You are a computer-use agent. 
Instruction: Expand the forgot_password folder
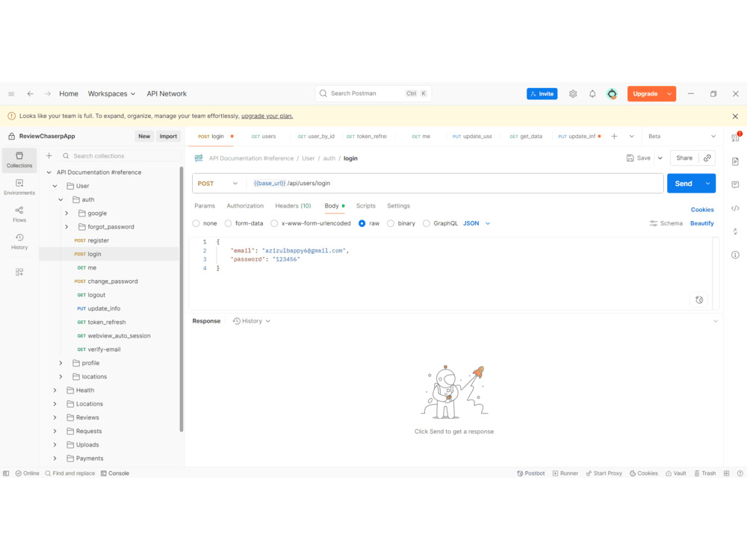[66, 227]
